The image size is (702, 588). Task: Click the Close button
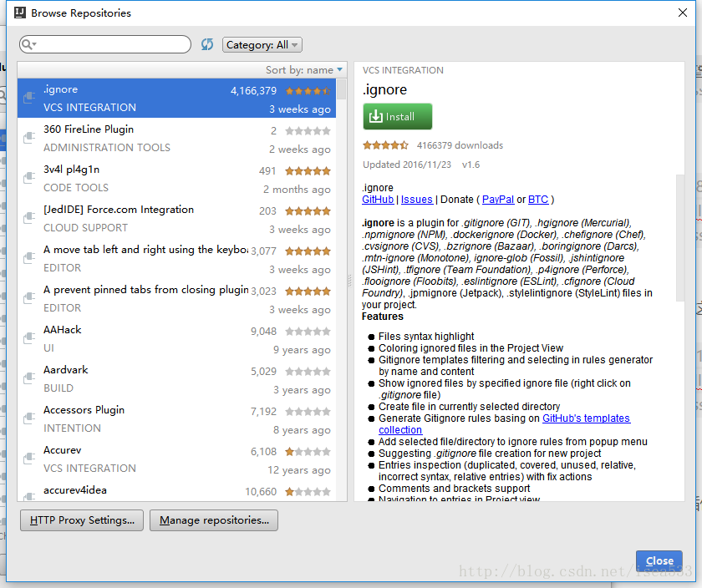pyautogui.click(x=659, y=560)
